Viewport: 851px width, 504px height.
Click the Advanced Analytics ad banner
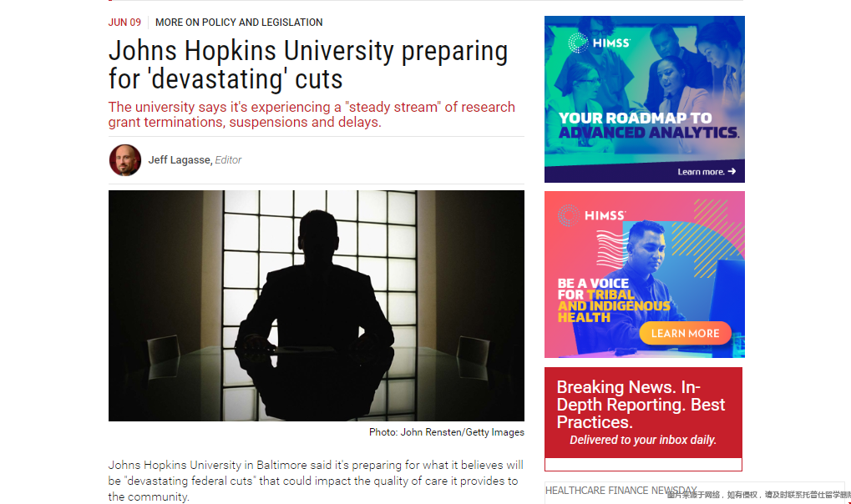tap(644, 98)
